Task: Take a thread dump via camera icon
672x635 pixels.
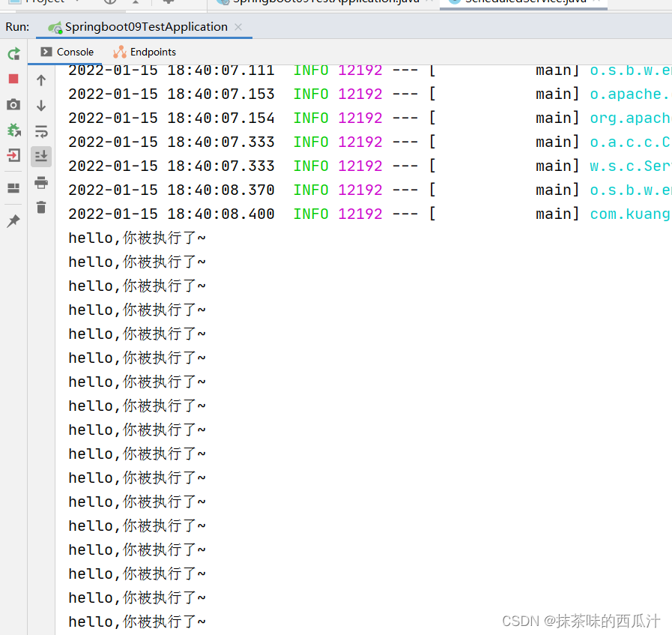Action: 13,105
